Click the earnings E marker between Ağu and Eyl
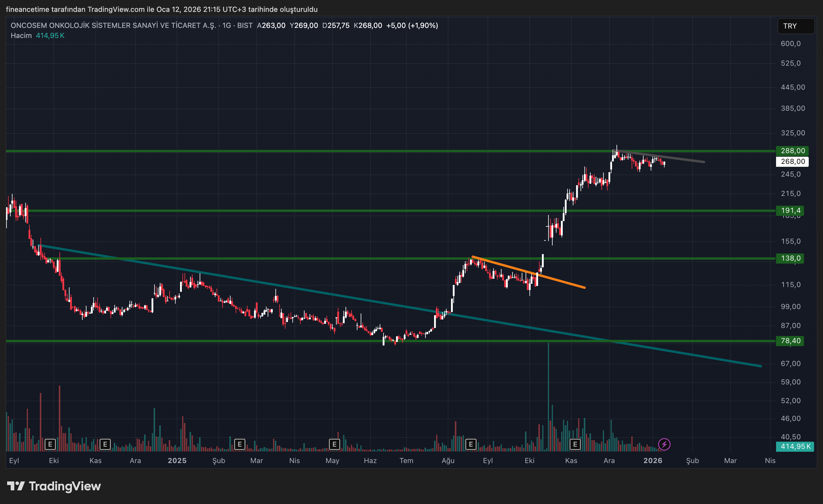This screenshot has height=504, width=823. point(471,444)
